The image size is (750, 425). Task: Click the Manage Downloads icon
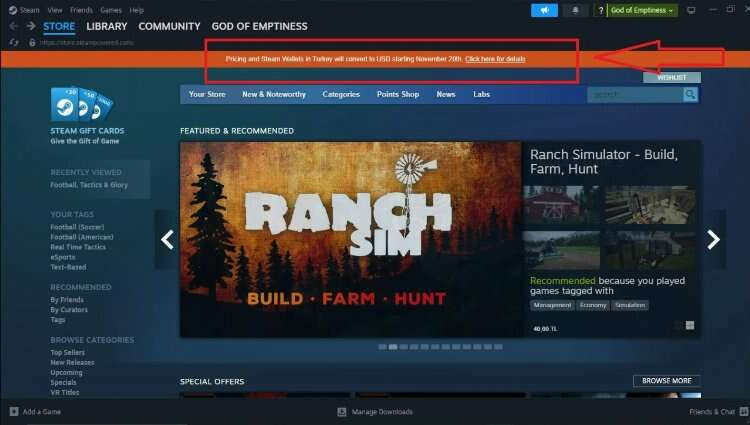coord(342,412)
